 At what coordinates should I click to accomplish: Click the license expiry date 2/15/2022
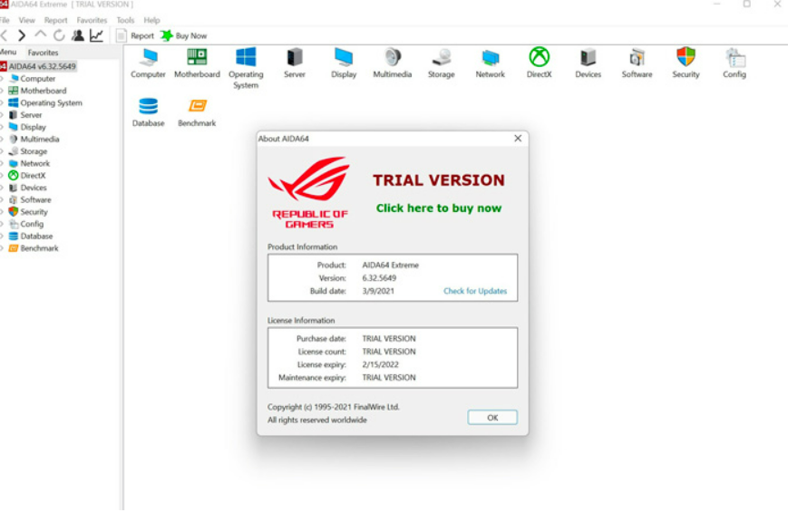380,364
